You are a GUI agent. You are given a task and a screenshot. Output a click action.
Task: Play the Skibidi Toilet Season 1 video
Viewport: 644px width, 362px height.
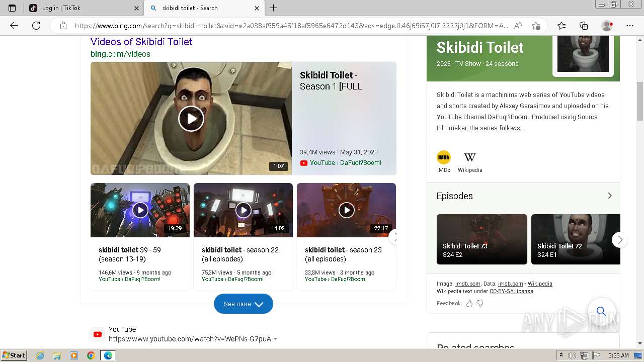(x=191, y=119)
